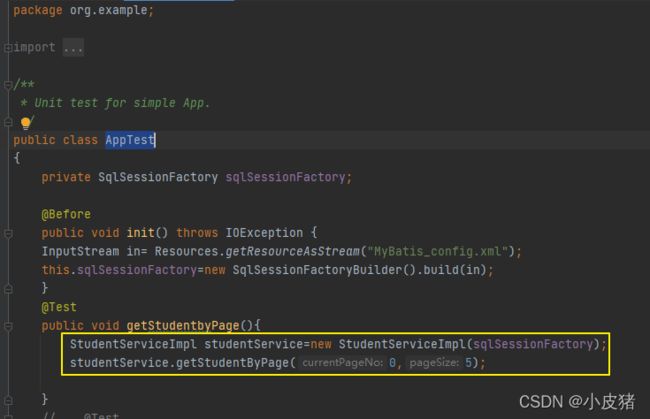Screen dimensions: 650x419
Task: Click the @Before annotation
Action: (66, 214)
